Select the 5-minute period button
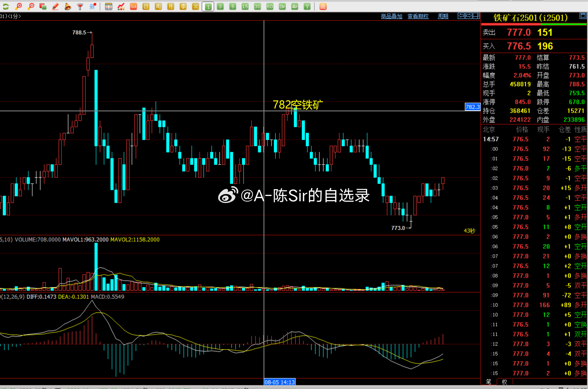Screen dimensions: 588x389 pyautogui.click(x=233, y=7)
